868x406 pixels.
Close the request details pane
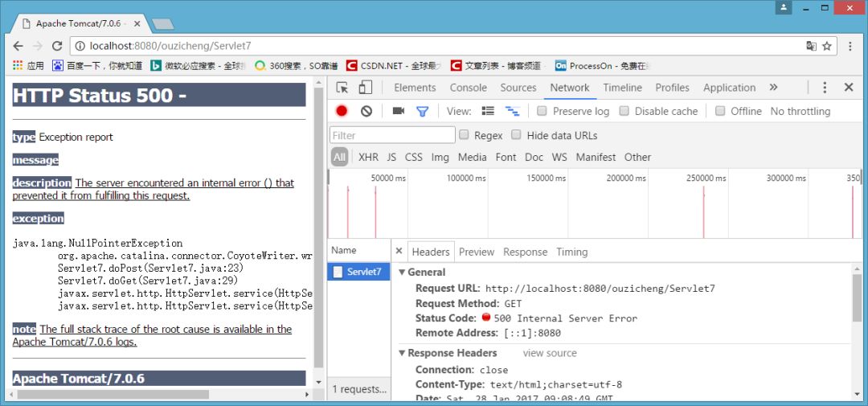click(399, 252)
